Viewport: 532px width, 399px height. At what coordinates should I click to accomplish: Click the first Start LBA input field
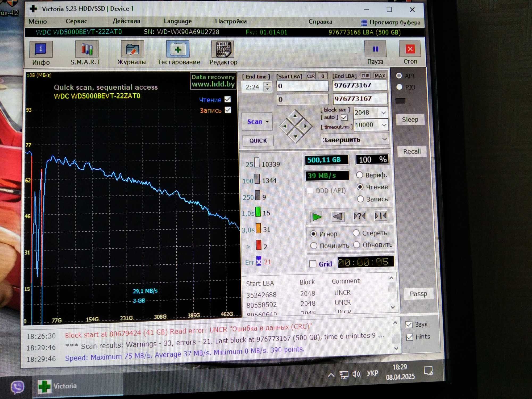pyautogui.click(x=302, y=86)
